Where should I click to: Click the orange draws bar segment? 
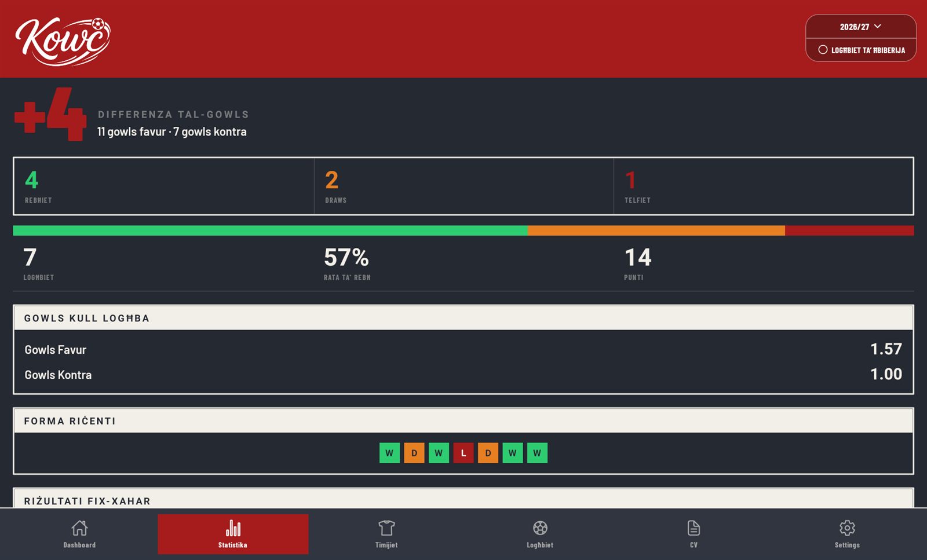pos(656,230)
